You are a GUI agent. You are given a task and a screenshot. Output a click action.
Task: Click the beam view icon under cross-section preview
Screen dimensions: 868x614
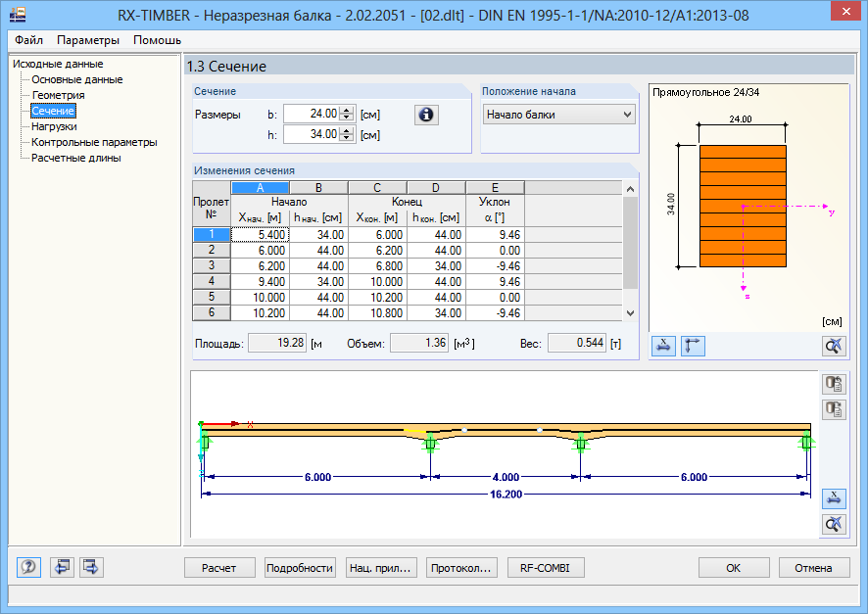663,347
